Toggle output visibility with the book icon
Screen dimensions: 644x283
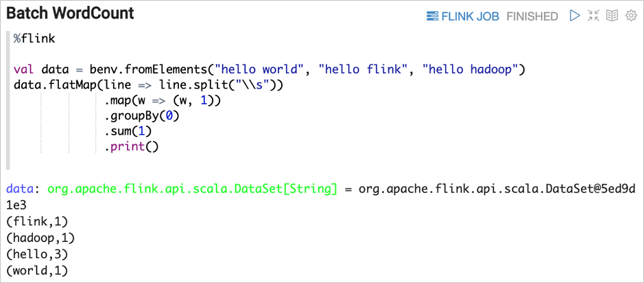(612, 16)
